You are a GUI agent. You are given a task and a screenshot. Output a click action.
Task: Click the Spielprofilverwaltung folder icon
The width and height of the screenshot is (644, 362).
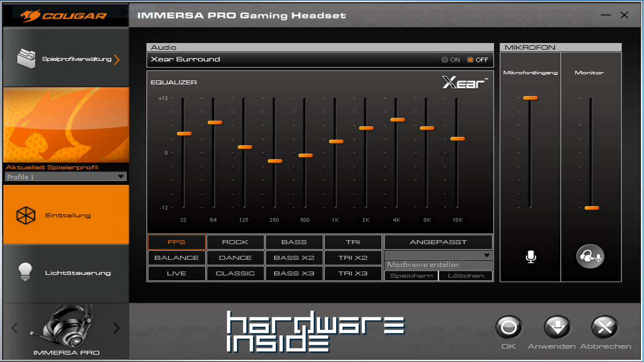26,58
